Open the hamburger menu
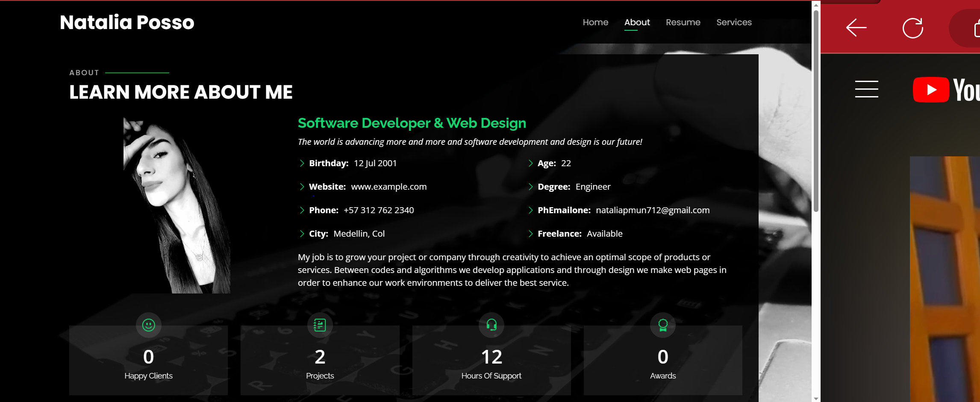Viewport: 980px width, 402px height. pyautogui.click(x=866, y=90)
